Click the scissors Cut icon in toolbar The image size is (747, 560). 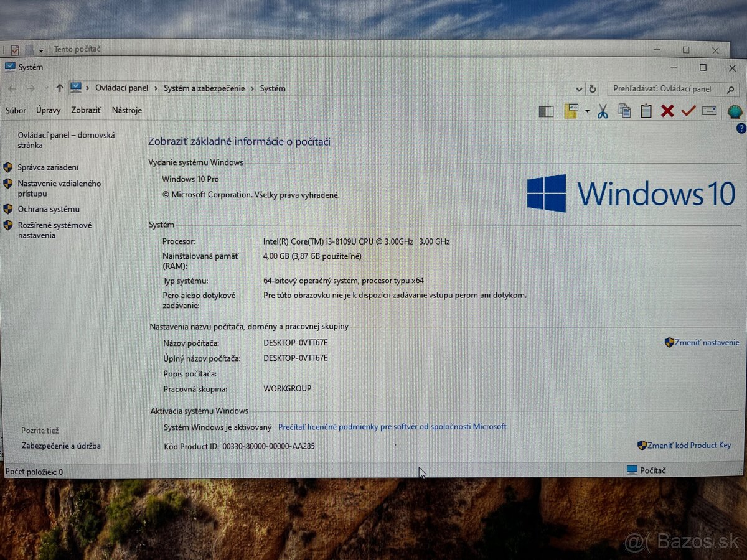603,111
